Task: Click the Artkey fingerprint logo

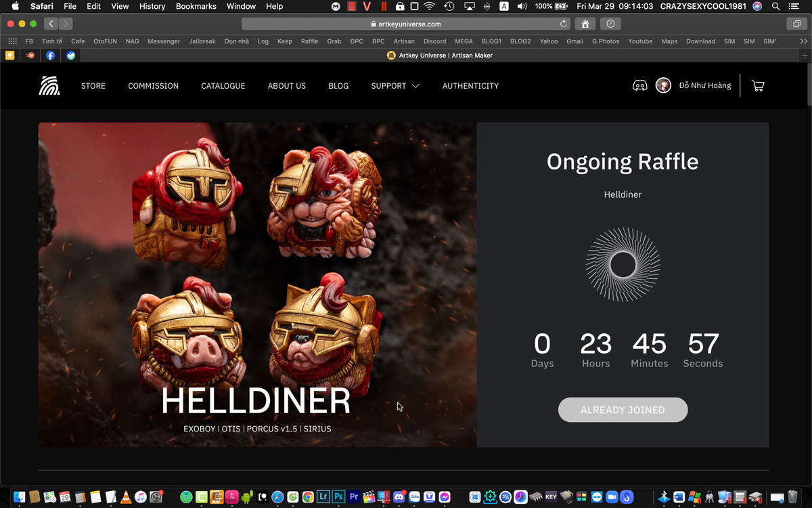Action: [49, 85]
